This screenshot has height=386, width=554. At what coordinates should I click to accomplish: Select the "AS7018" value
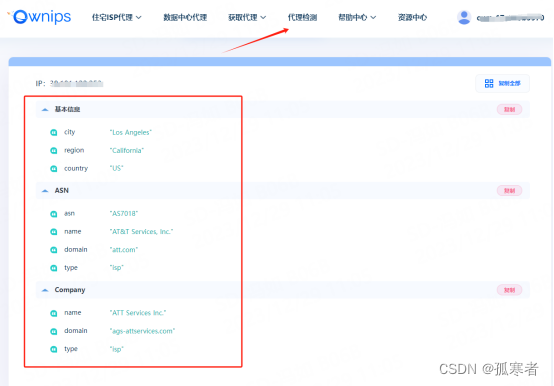pyautogui.click(x=124, y=213)
